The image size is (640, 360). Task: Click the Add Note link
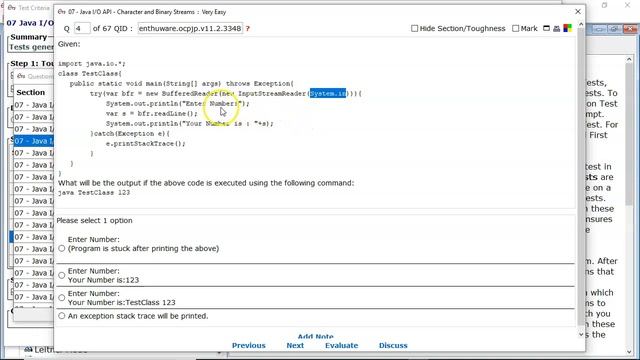(x=316, y=336)
